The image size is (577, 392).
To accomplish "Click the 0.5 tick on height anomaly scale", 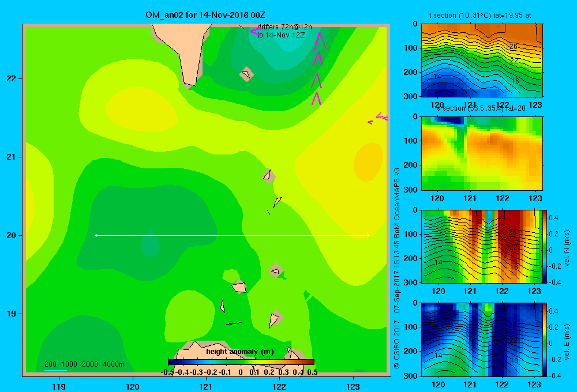I will pos(312,372).
